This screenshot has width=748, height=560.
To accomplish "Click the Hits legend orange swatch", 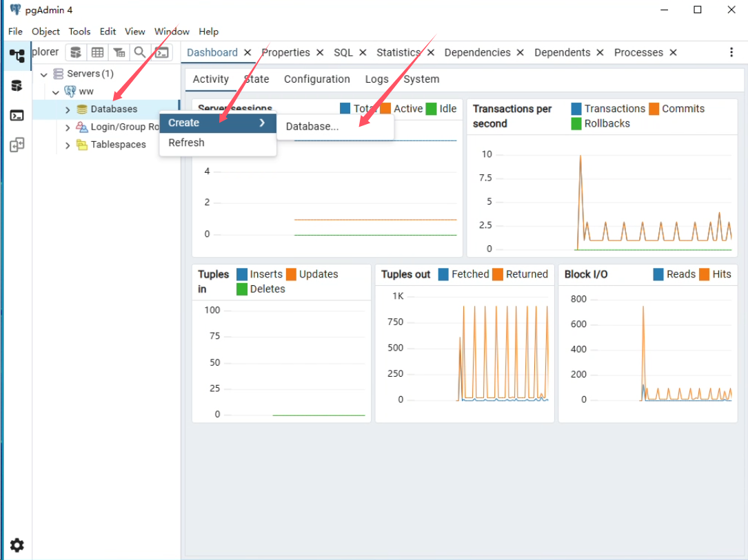I will click(704, 274).
